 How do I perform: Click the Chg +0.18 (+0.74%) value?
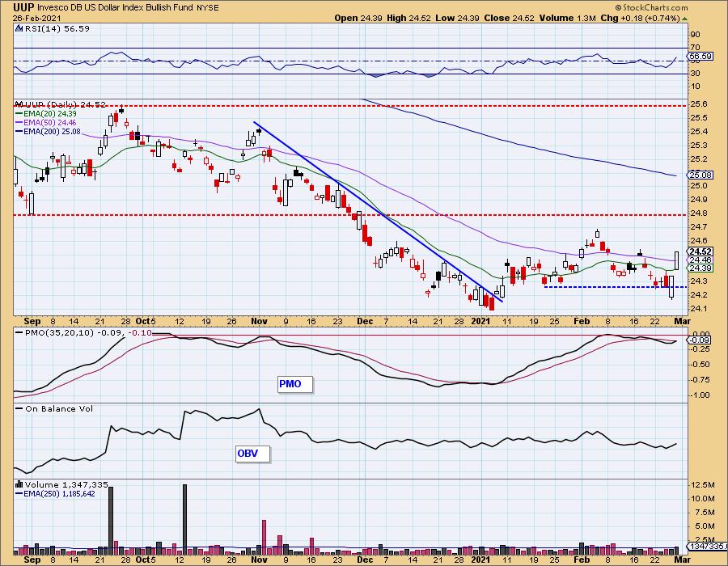[640, 18]
